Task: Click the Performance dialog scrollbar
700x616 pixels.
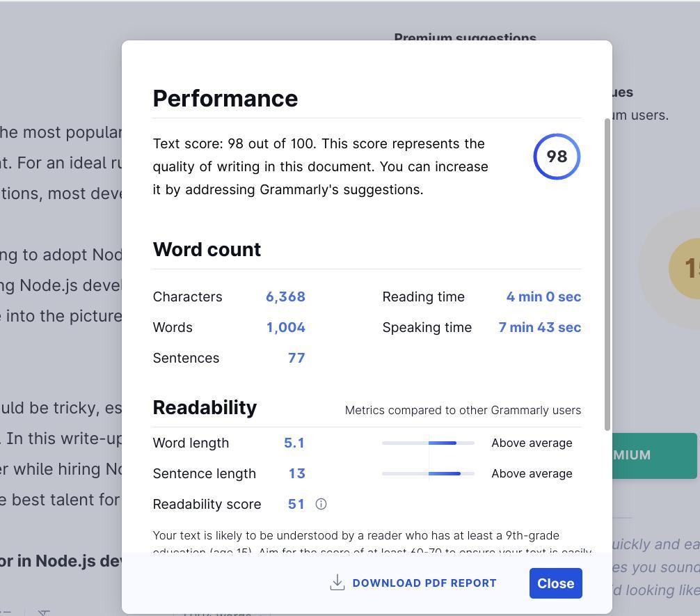Action: 607,275
